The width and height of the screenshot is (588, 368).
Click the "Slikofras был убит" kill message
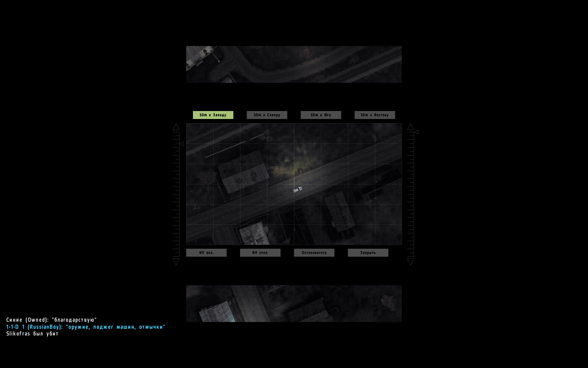tap(32, 334)
